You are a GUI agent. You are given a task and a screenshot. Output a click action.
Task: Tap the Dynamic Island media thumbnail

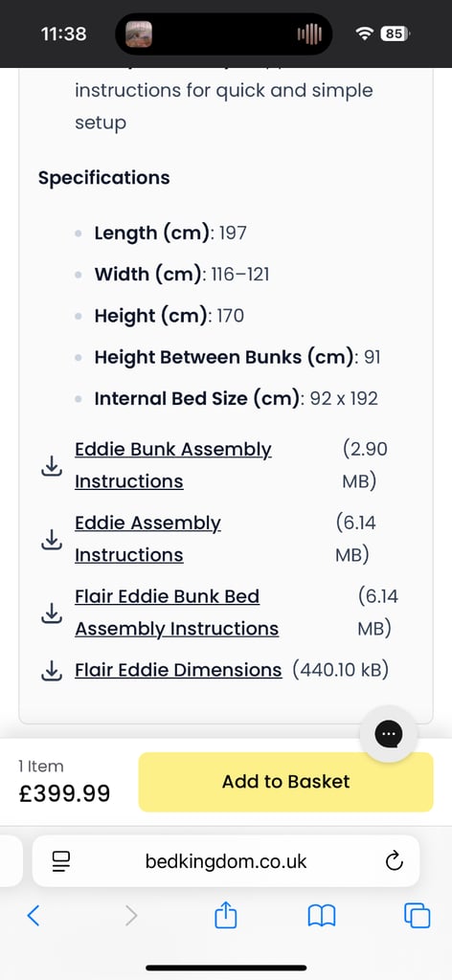coord(139,33)
